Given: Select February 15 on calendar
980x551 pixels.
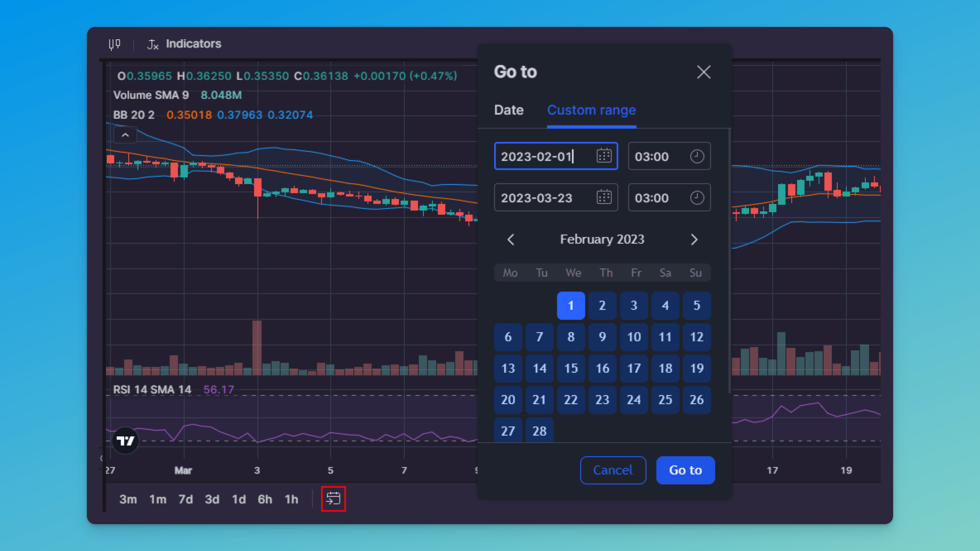Looking at the screenshot, I should 571,368.
